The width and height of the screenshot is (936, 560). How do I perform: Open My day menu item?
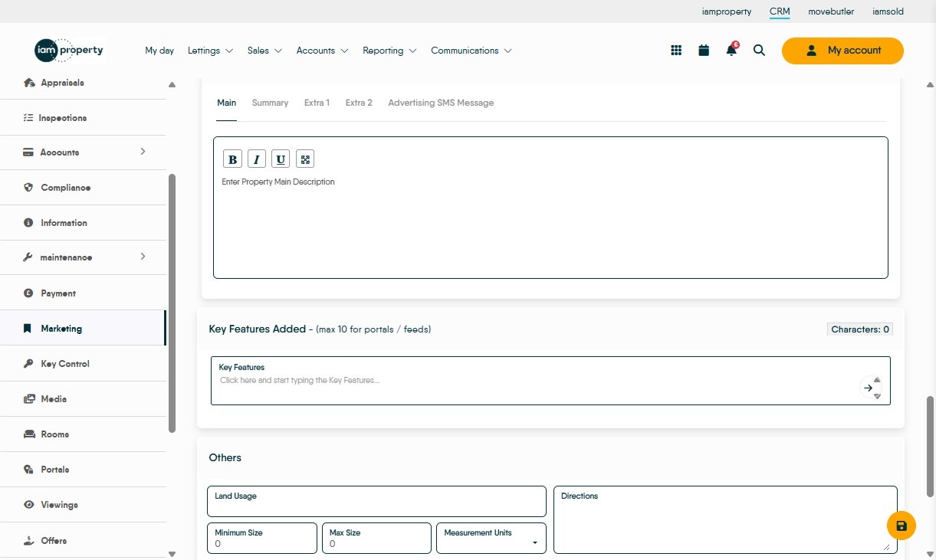coord(159,51)
